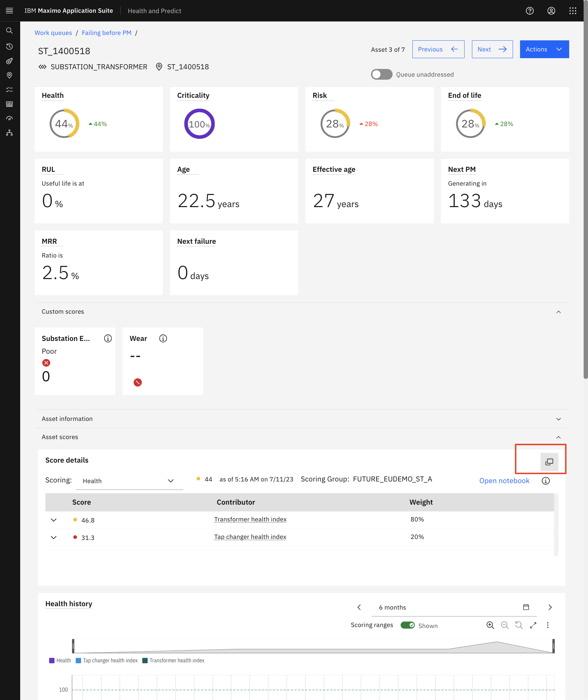Click the page vertical scrollbar
Screen dimensions: 588x700
pos(586,190)
